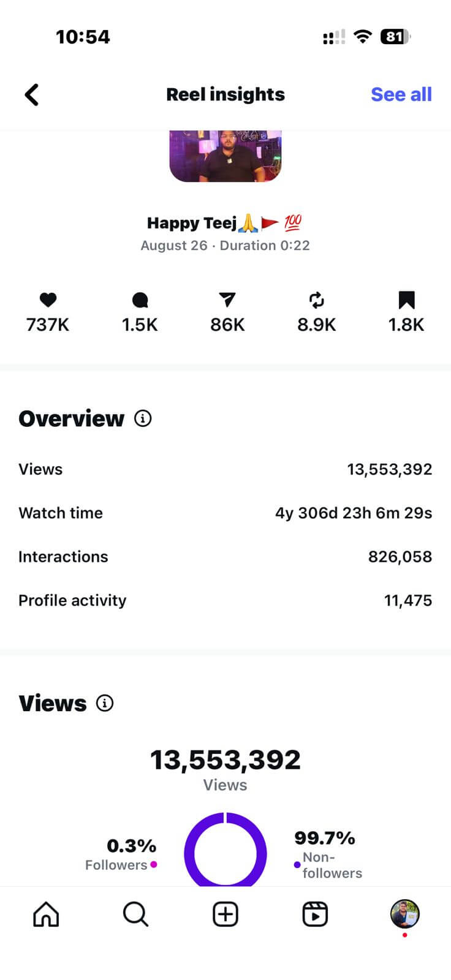Go to the Home tab
The width and height of the screenshot is (451, 980).
pos(46,914)
